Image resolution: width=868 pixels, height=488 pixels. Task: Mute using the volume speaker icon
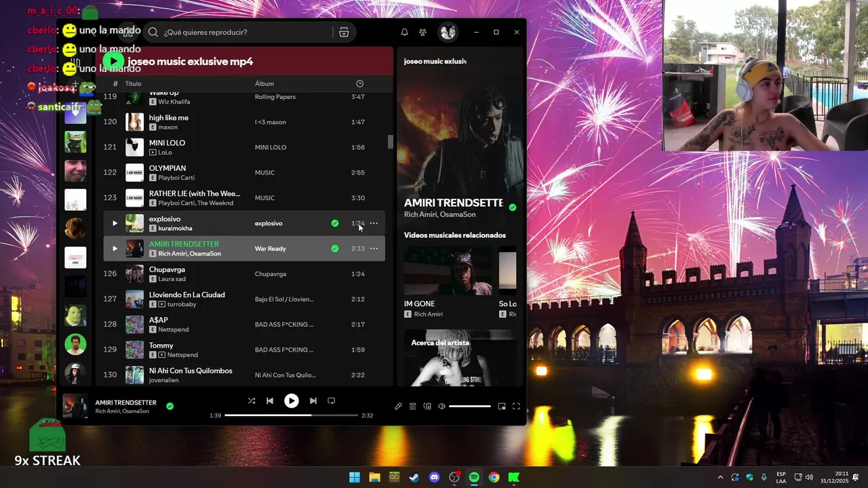[441, 406]
